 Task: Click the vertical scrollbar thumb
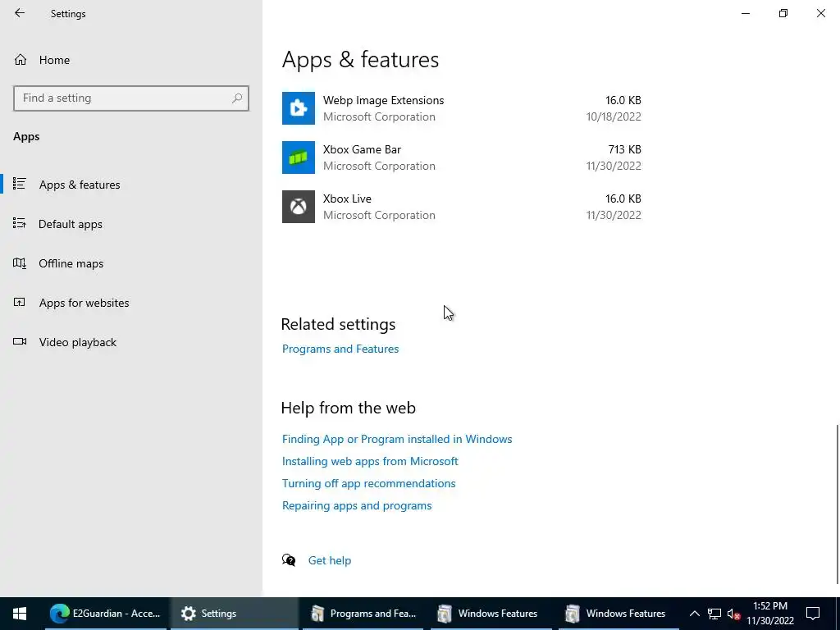(x=838, y=504)
